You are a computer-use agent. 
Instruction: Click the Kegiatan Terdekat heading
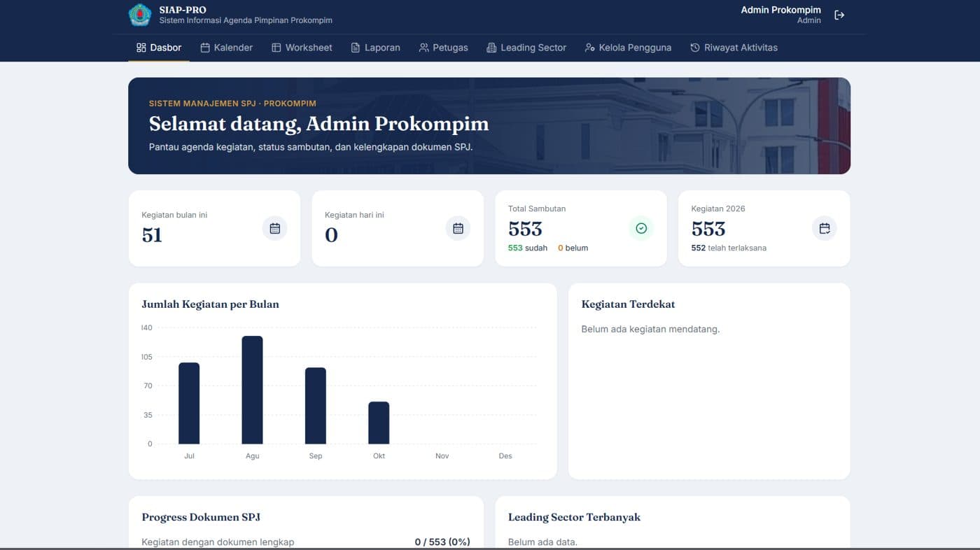(x=628, y=304)
